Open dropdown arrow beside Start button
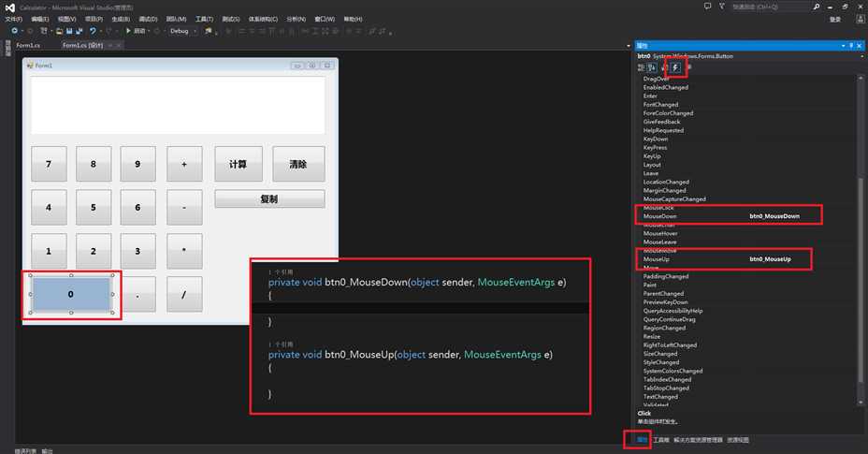Screen dimensions: 868x454 (150, 31)
